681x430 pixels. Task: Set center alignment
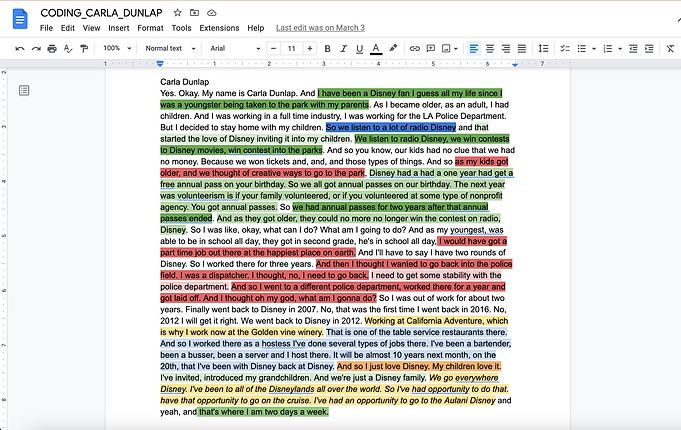490,49
